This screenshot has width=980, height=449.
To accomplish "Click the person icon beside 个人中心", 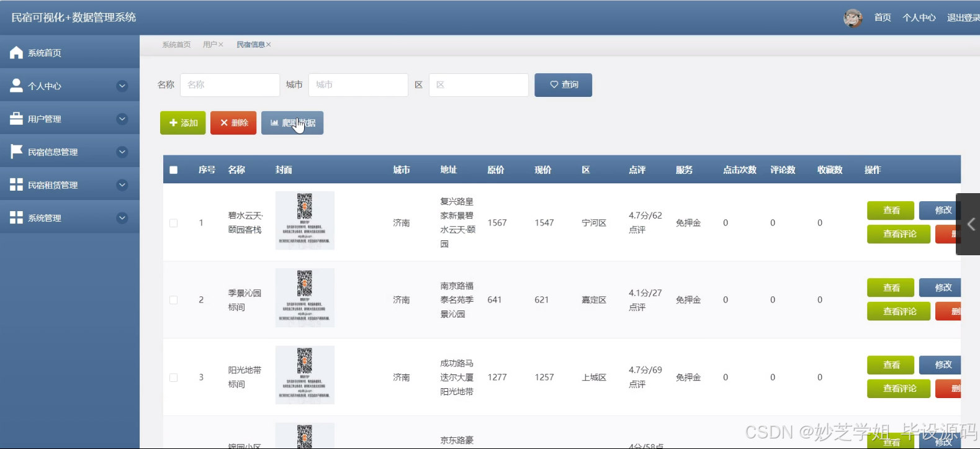I will coord(17,86).
